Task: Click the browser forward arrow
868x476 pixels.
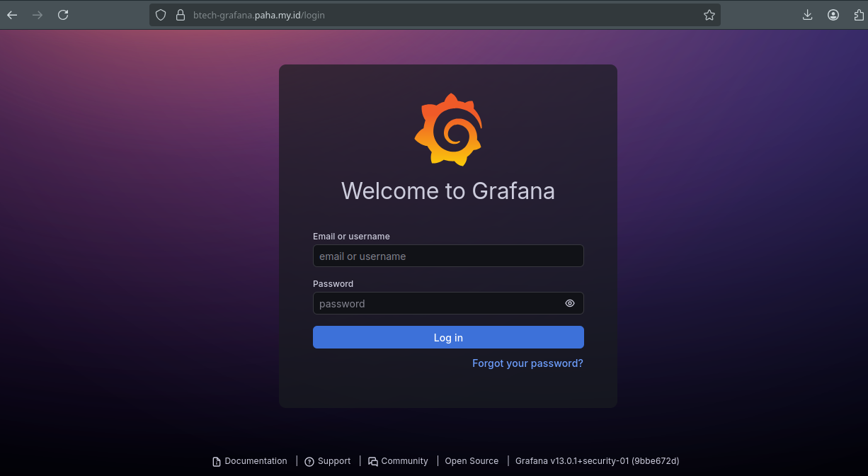Action: click(38, 15)
